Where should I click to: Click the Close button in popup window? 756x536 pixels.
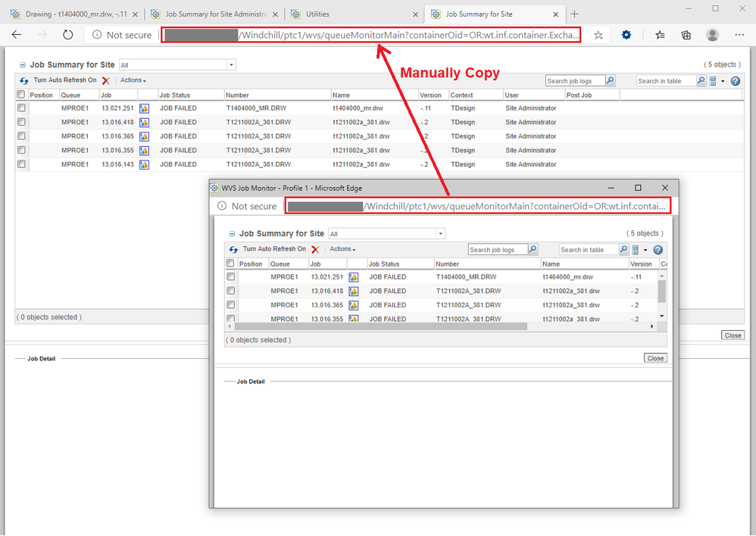655,358
